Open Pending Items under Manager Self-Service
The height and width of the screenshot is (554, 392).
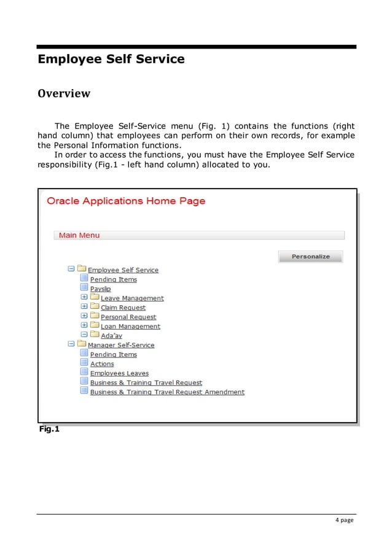pos(114,354)
